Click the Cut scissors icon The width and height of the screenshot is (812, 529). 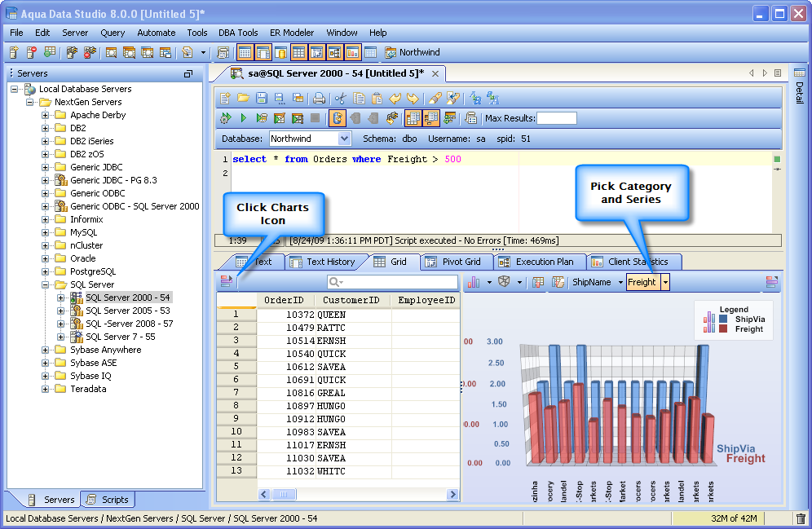click(x=340, y=99)
